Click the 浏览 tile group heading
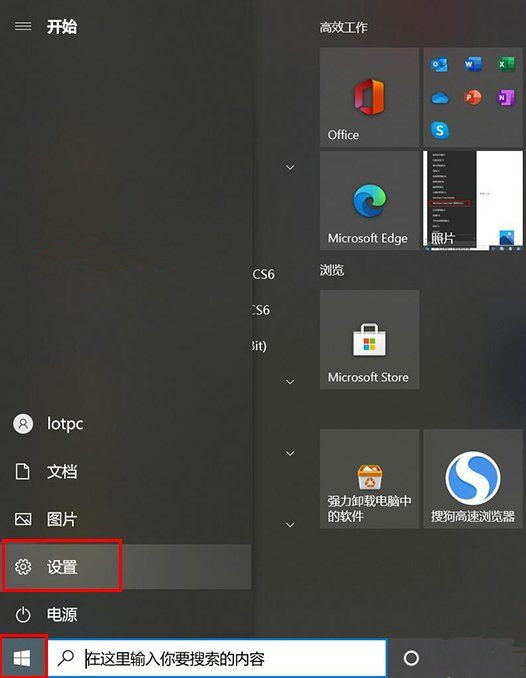Image resolution: width=526 pixels, height=678 pixels. pyautogui.click(x=332, y=270)
